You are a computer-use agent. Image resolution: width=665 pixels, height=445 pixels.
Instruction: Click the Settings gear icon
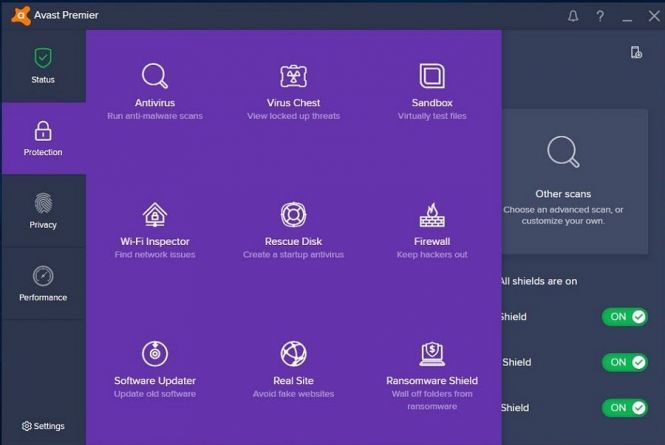26,426
